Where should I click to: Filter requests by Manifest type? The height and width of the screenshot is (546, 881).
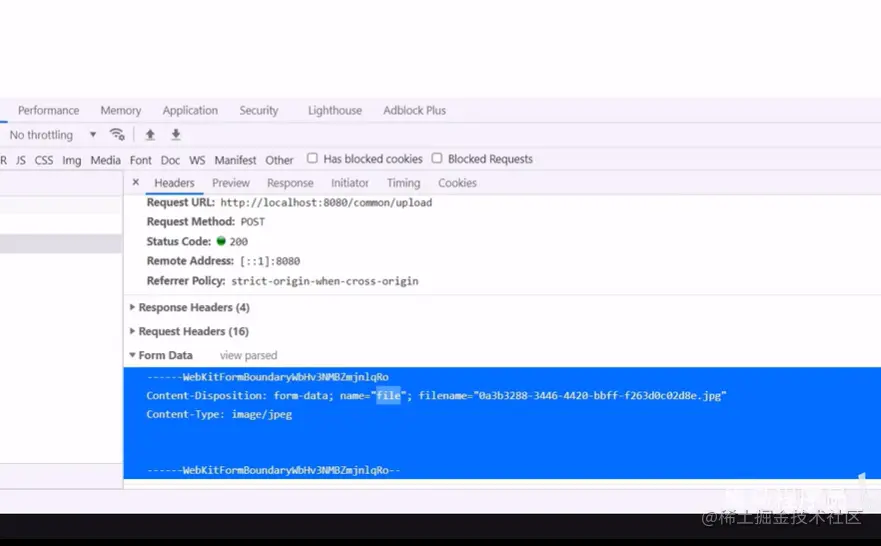[x=235, y=160]
